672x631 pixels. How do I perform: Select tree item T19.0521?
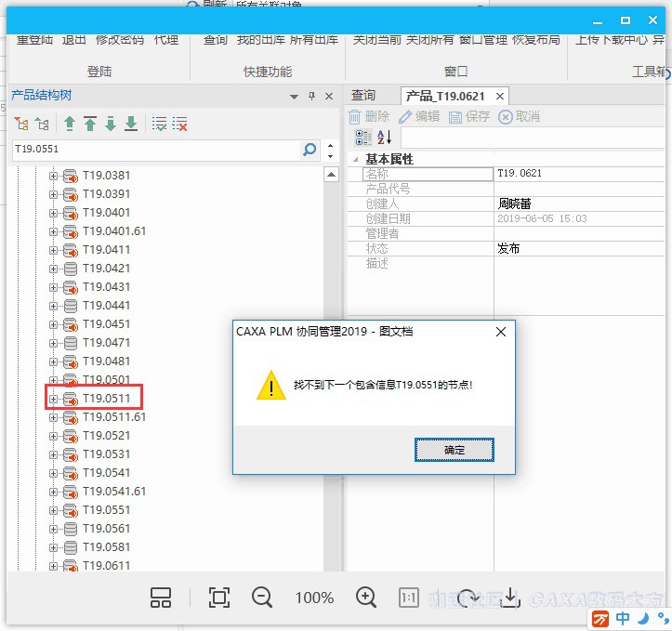pyautogui.click(x=106, y=436)
